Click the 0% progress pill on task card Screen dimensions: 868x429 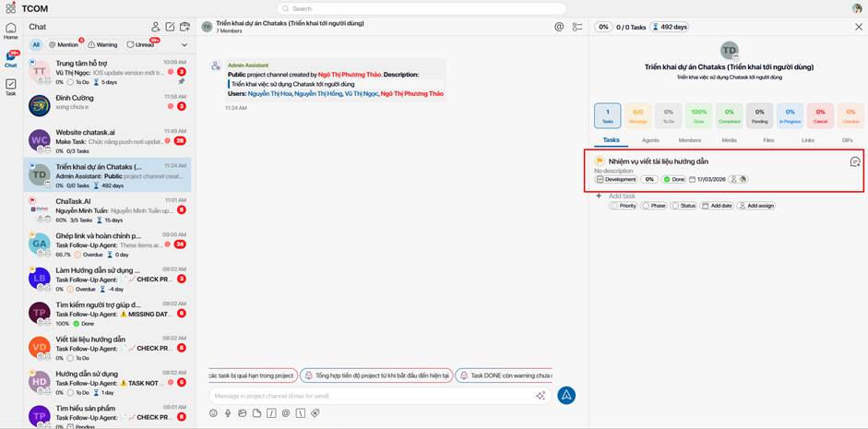click(649, 179)
